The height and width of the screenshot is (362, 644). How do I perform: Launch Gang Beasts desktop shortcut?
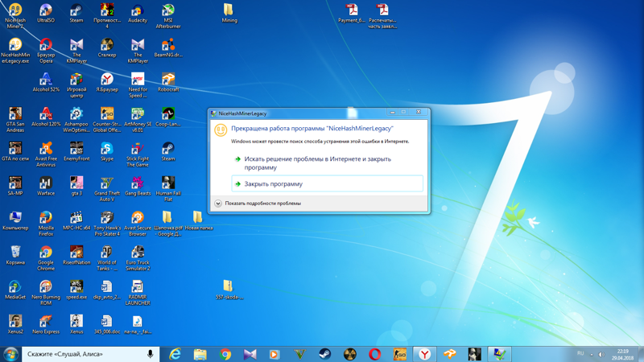coord(137,186)
